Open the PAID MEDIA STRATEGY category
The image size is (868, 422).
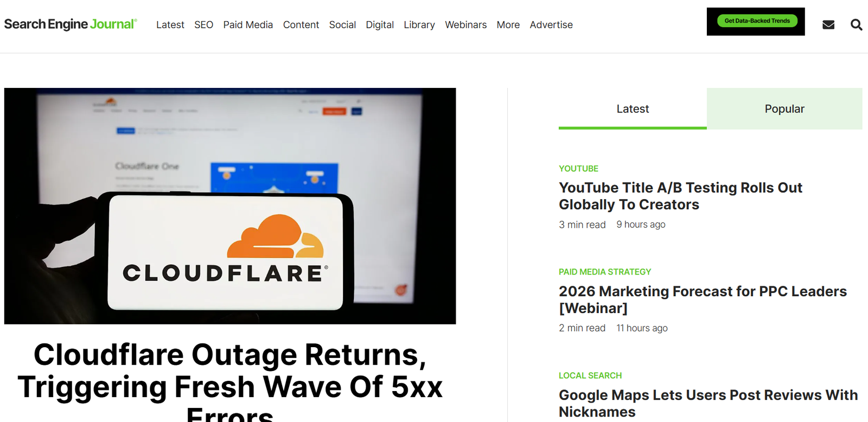pyautogui.click(x=605, y=272)
